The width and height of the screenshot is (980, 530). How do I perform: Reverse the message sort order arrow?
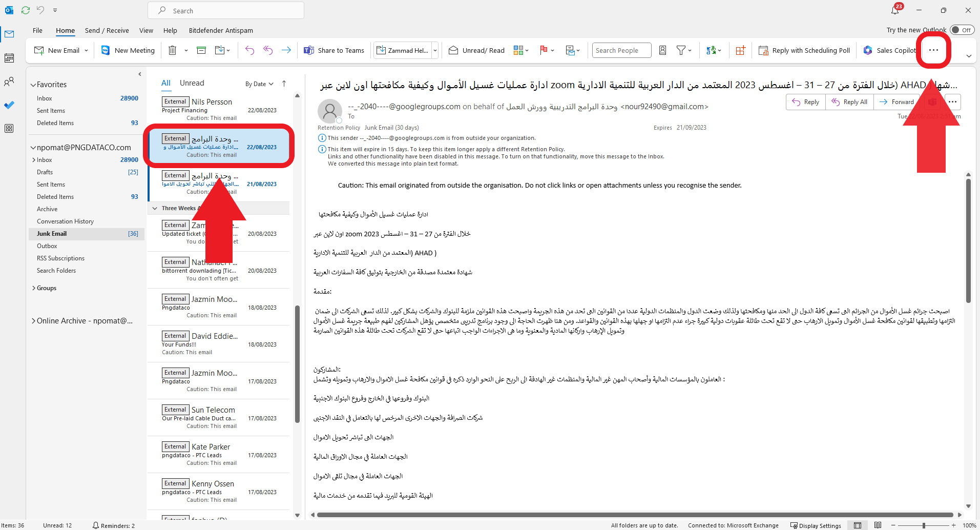point(284,84)
